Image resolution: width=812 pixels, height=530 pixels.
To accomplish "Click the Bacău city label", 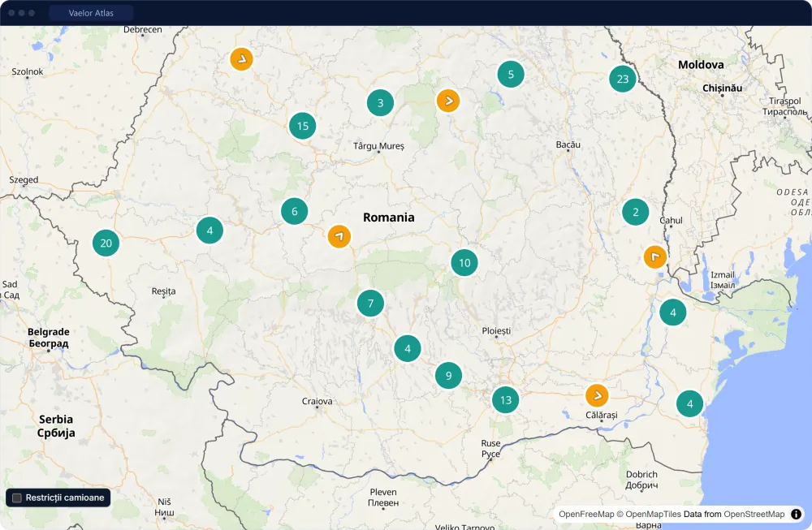I will 568,144.
